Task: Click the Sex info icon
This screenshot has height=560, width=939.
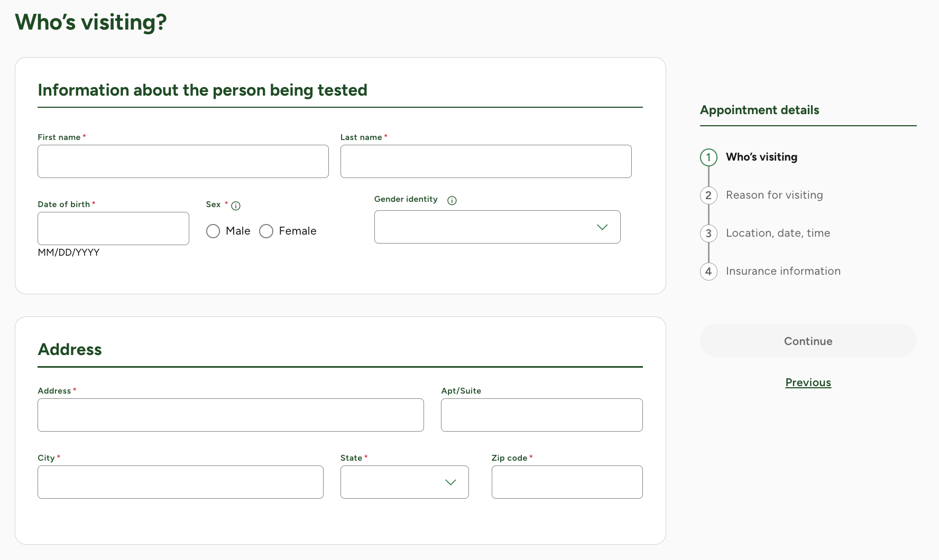Action: [x=236, y=206]
